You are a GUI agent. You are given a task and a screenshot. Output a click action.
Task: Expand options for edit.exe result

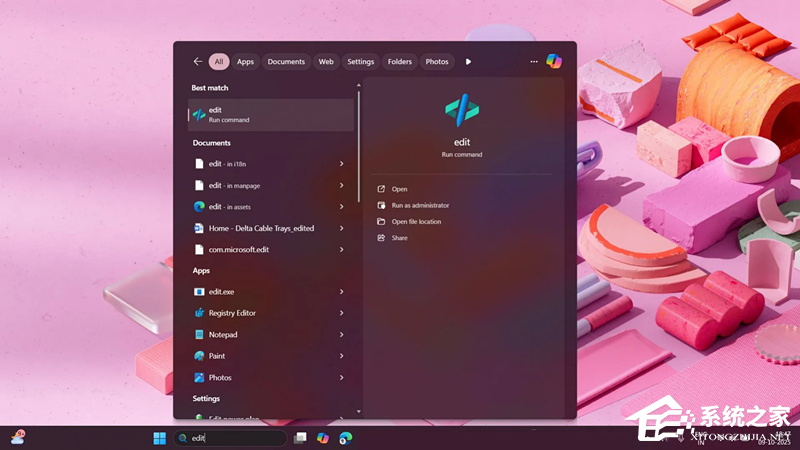(341, 292)
